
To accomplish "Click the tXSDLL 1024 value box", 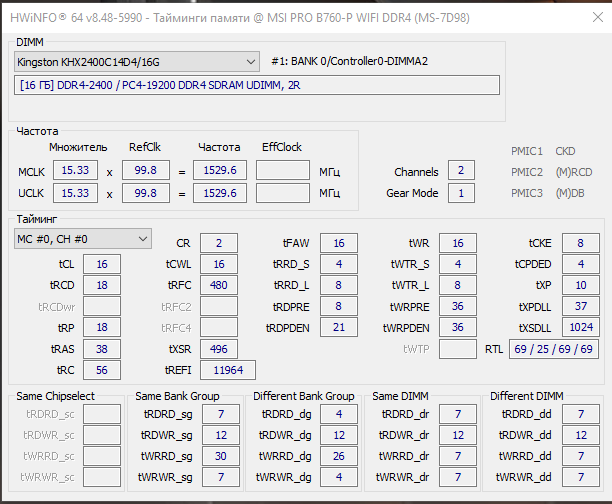I will 581,327.
